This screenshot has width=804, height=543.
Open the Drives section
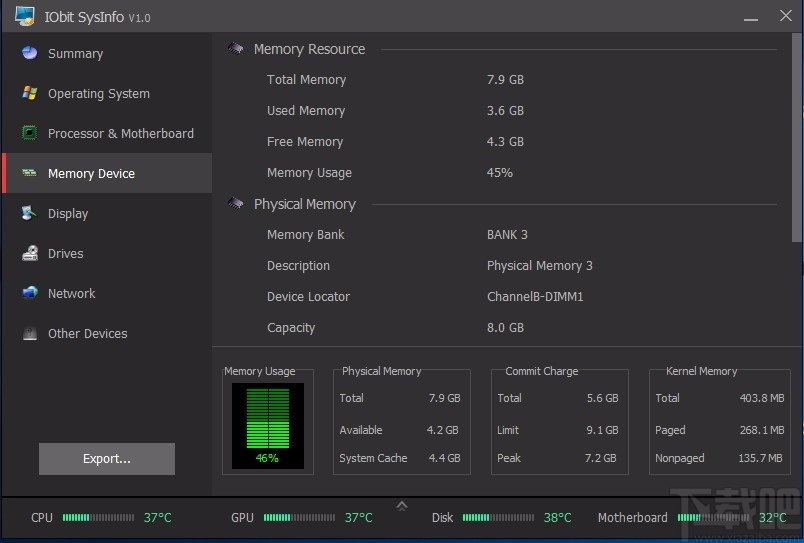(x=107, y=253)
